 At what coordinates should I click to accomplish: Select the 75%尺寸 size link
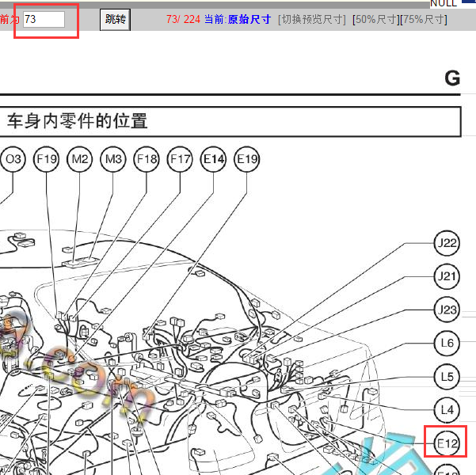pyautogui.click(x=424, y=20)
